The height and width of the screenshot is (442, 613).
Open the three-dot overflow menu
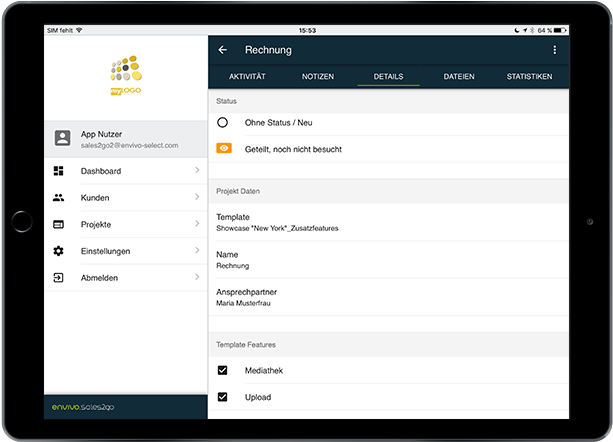(554, 50)
